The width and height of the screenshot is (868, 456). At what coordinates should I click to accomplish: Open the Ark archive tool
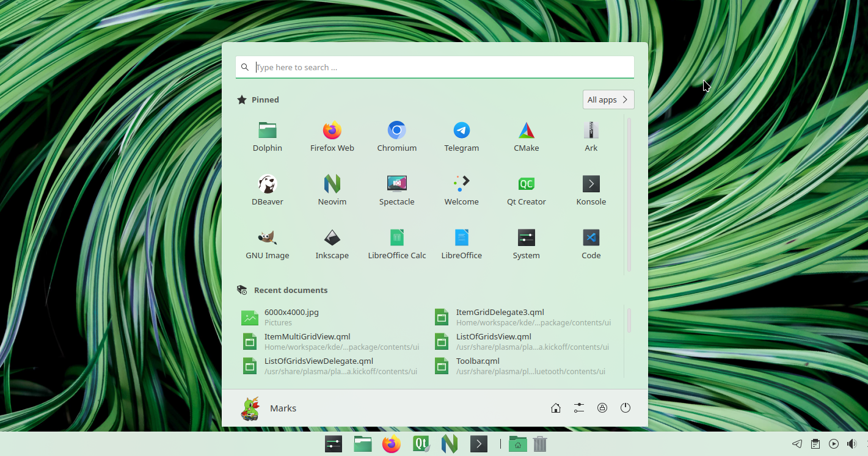pyautogui.click(x=591, y=136)
